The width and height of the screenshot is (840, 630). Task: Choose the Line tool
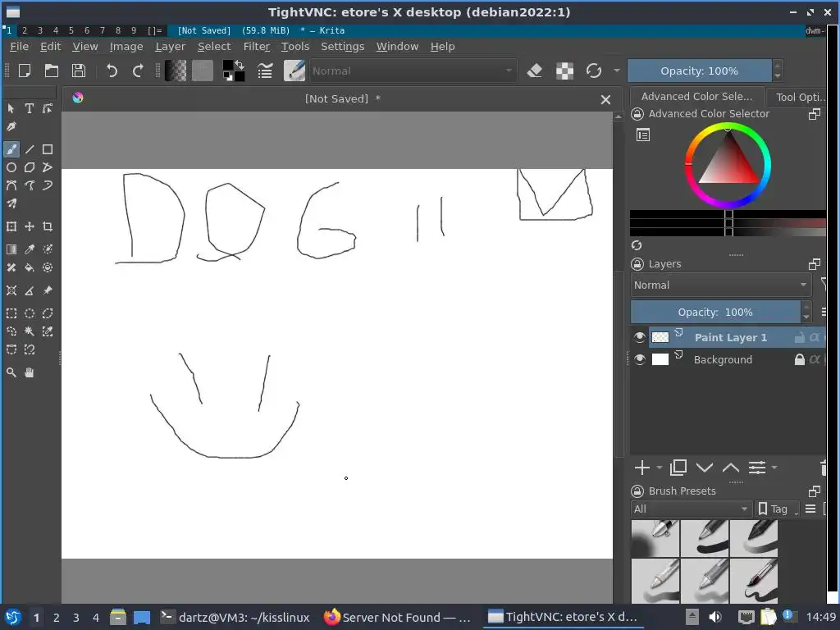tap(30, 149)
